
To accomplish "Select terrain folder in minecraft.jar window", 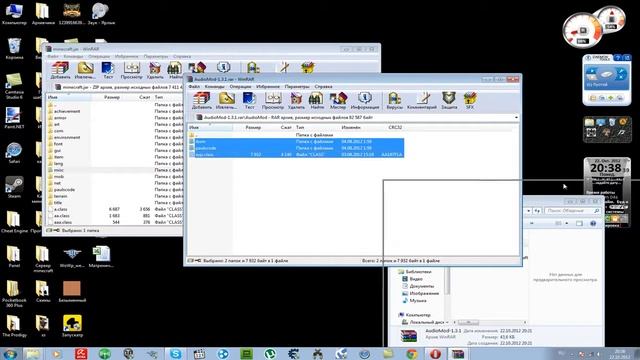I will pos(60,196).
